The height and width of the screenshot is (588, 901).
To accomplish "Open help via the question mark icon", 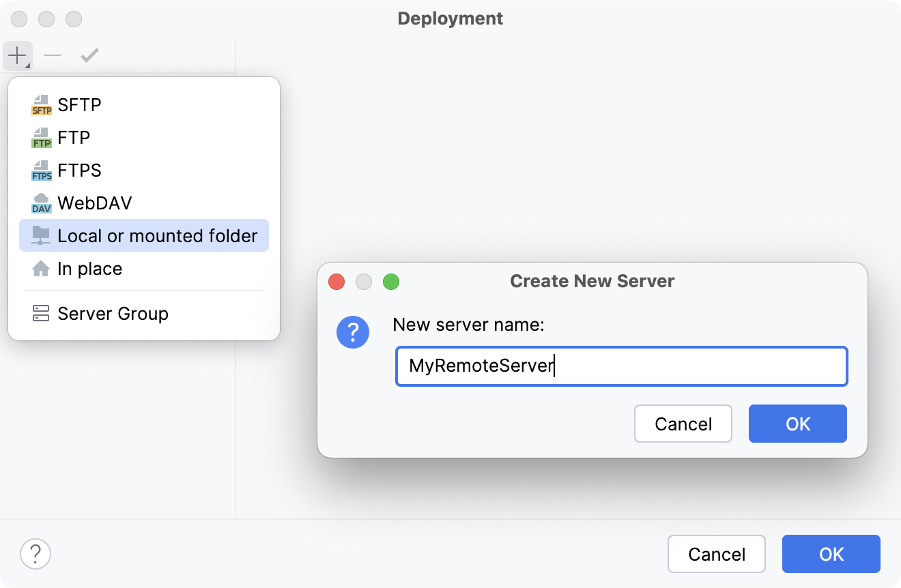I will (x=35, y=554).
